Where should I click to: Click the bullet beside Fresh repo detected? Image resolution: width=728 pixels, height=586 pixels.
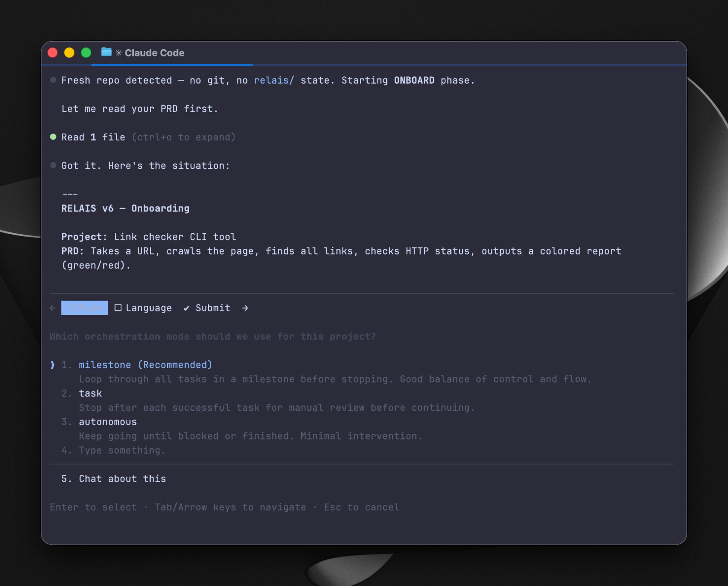pos(53,80)
